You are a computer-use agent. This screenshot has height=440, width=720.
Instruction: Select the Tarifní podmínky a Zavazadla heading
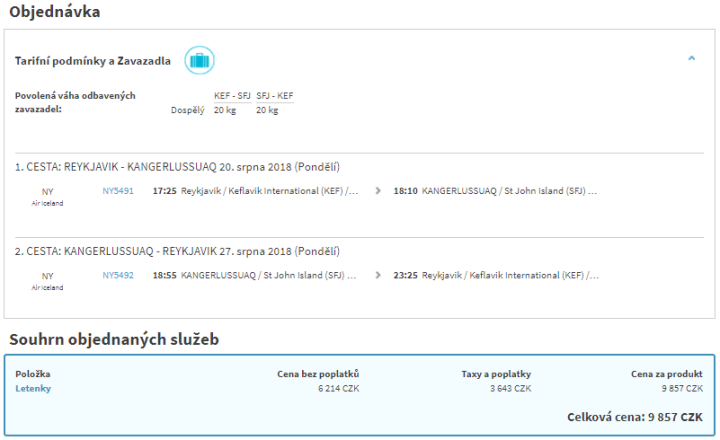tap(92, 61)
